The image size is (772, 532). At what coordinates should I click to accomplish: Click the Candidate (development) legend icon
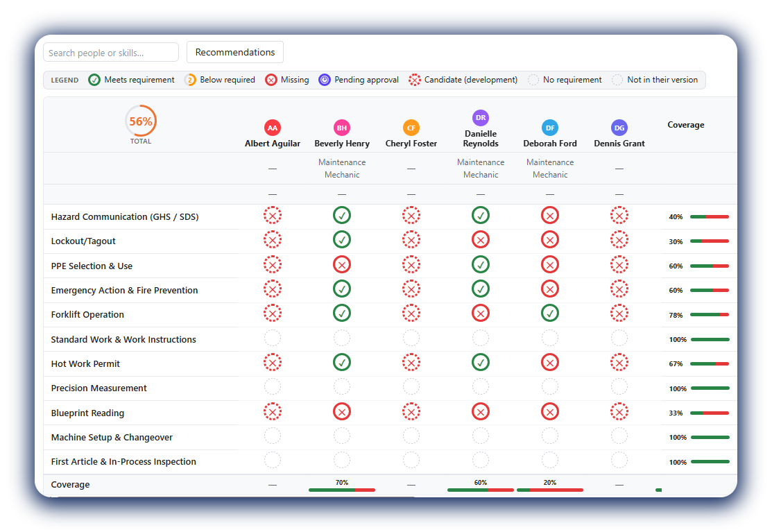pos(415,80)
